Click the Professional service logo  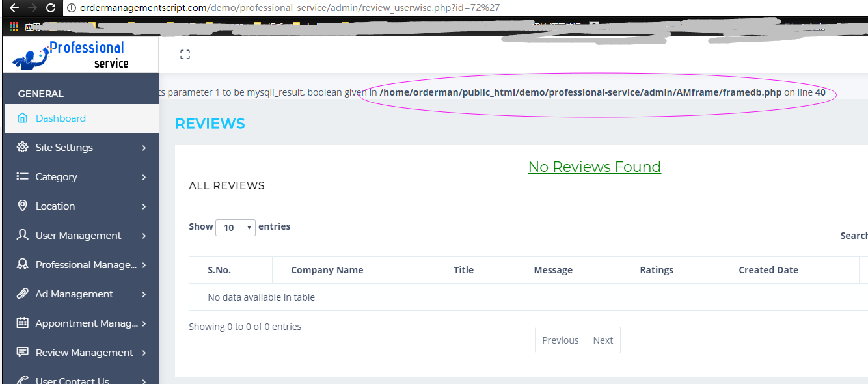[x=70, y=55]
